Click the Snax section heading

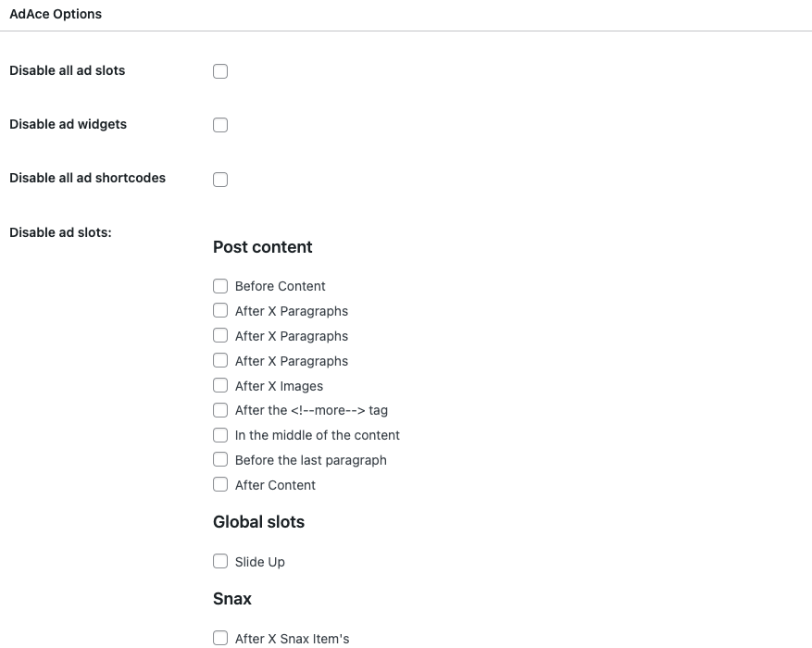(232, 599)
